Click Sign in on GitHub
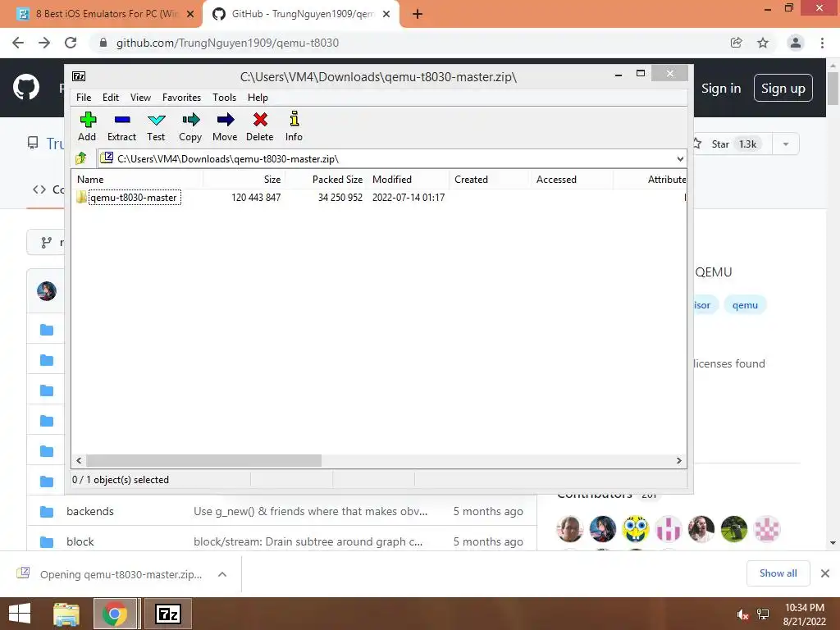The height and width of the screenshot is (630, 840). pos(721,89)
